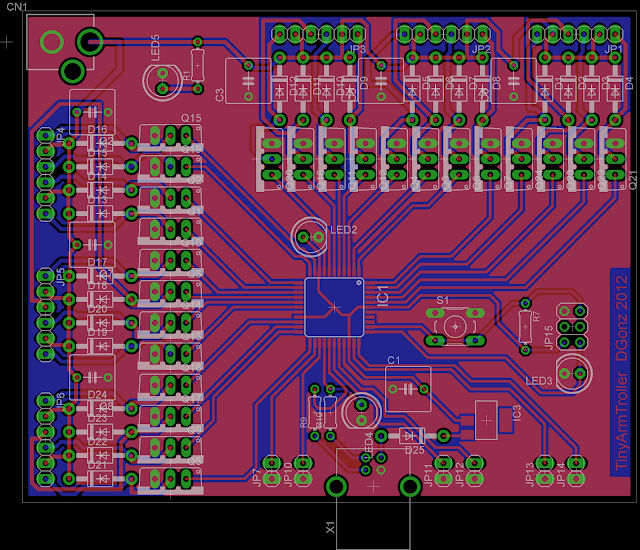Select the C3 capacitor outline
640x550 pixels.
pyautogui.click(x=248, y=81)
